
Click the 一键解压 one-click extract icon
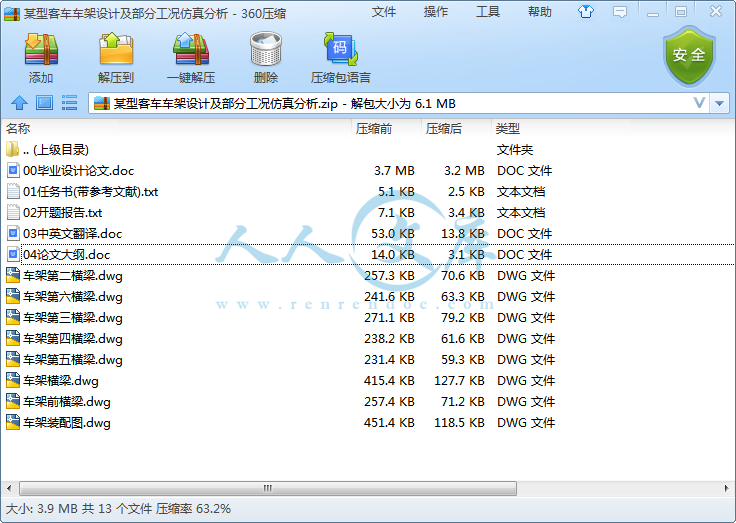(x=191, y=49)
